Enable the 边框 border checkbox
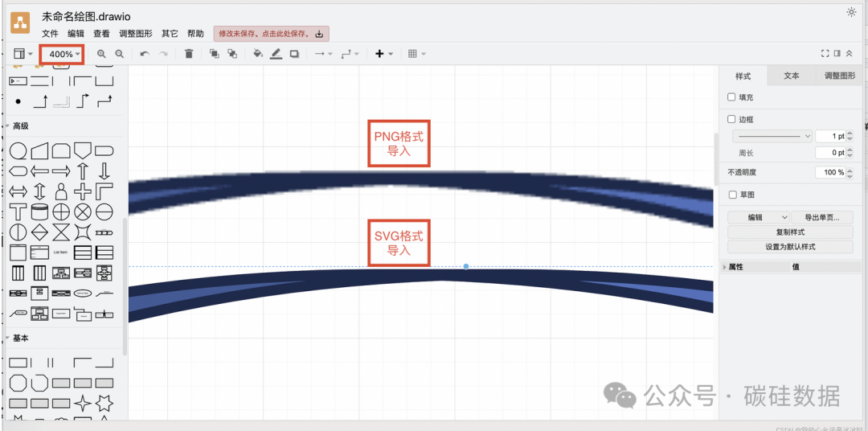 [x=731, y=119]
